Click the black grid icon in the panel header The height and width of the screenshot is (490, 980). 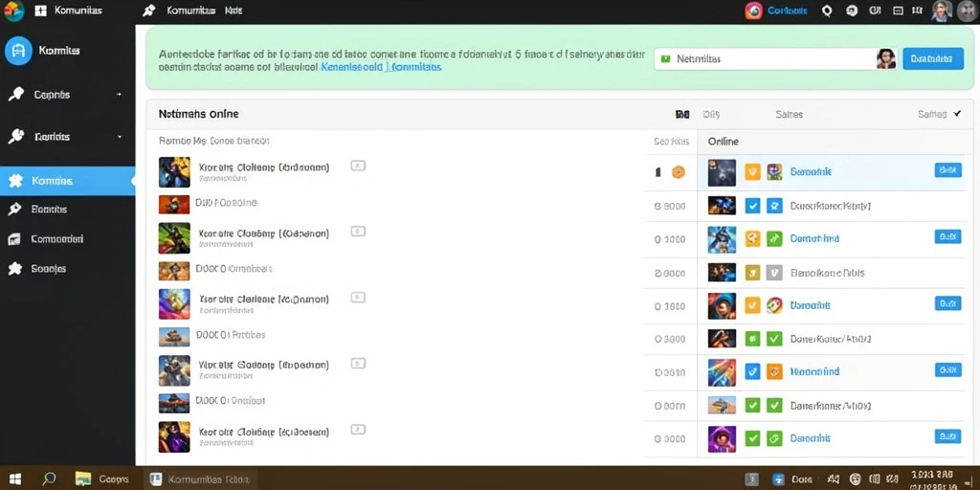click(x=682, y=115)
